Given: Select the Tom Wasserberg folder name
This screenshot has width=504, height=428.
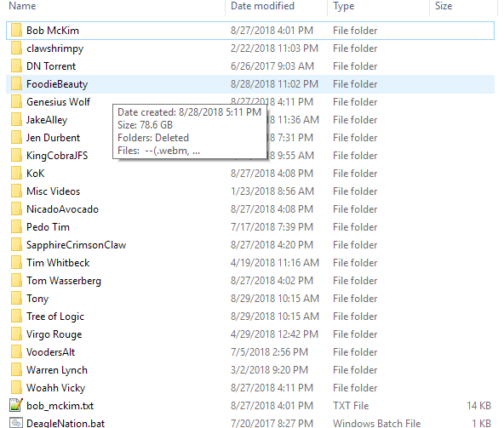Looking at the screenshot, I should (64, 281).
